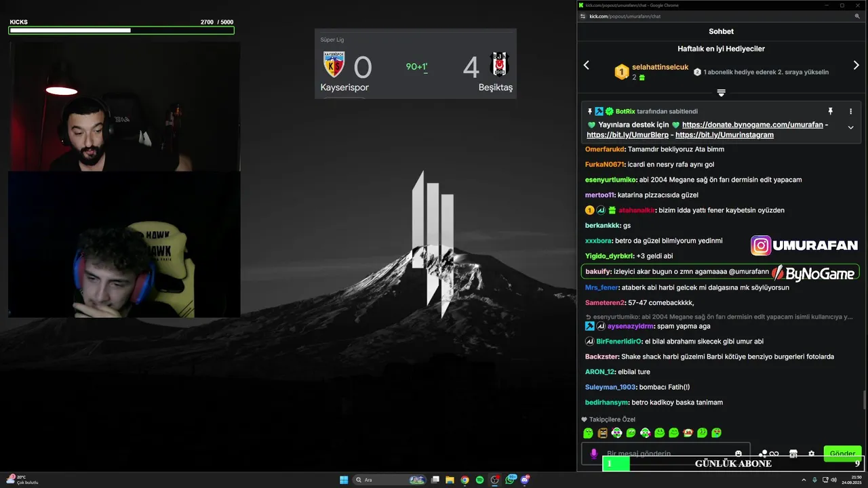Open Spotify from taskbar
Viewport: 868px width, 488px height.
(479, 480)
